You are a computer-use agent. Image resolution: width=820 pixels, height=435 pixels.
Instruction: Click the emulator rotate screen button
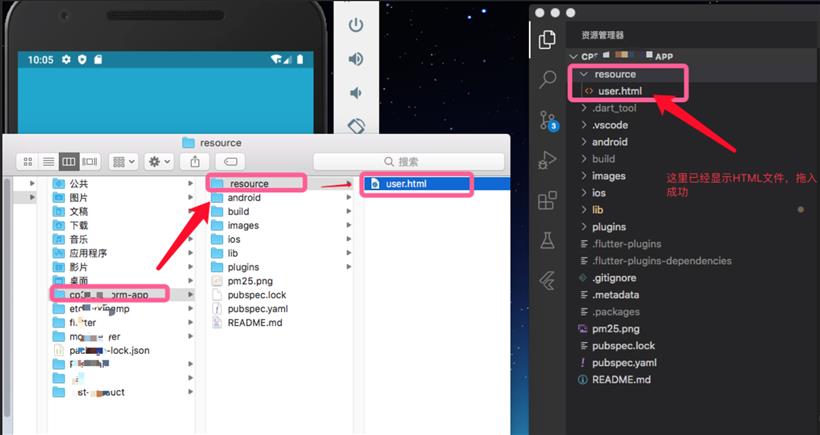click(x=357, y=125)
